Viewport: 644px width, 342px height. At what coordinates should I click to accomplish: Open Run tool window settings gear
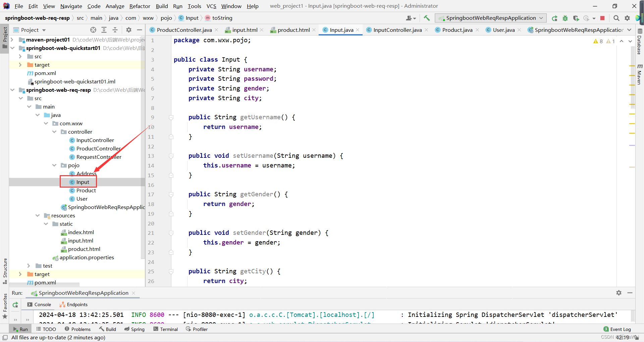pyautogui.click(x=619, y=293)
